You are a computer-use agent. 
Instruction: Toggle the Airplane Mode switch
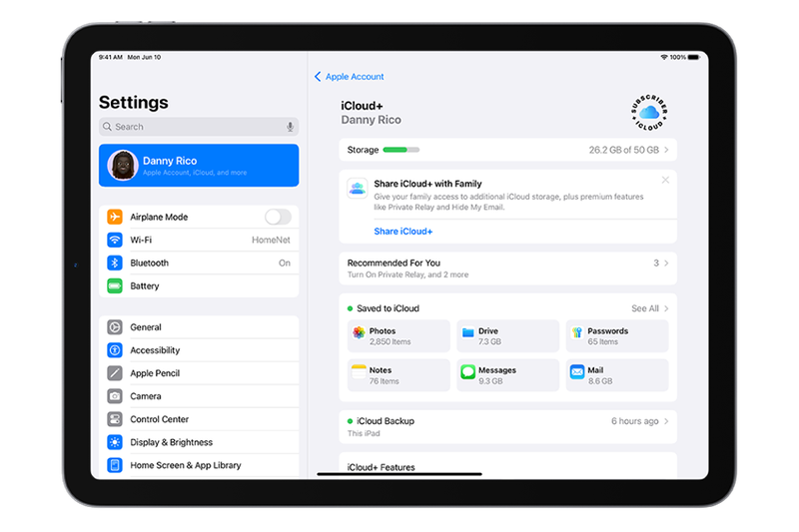coord(278,217)
